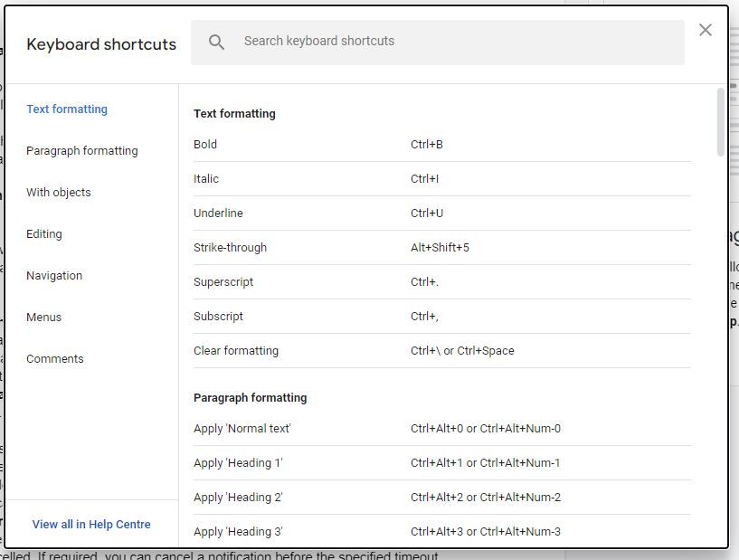The image size is (739, 560).
Task: Click the Clear formatting row
Action: [362, 350]
